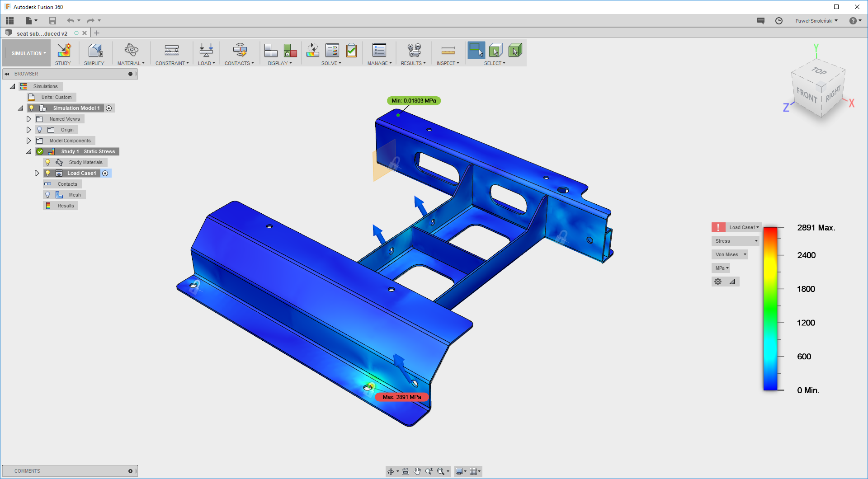Click the Pre-check icon in Solve group
This screenshot has width=868, height=479.
351,50
